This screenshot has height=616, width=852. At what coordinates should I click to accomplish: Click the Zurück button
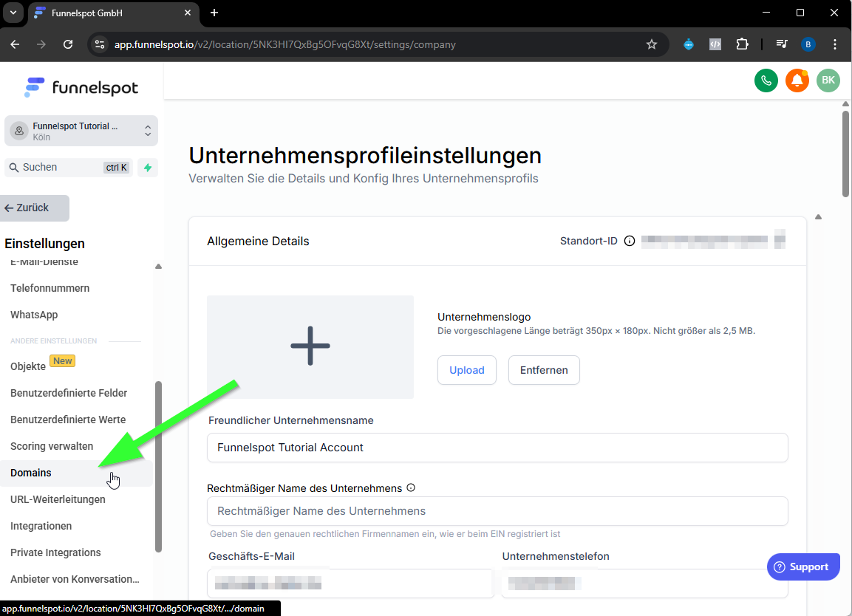34,208
